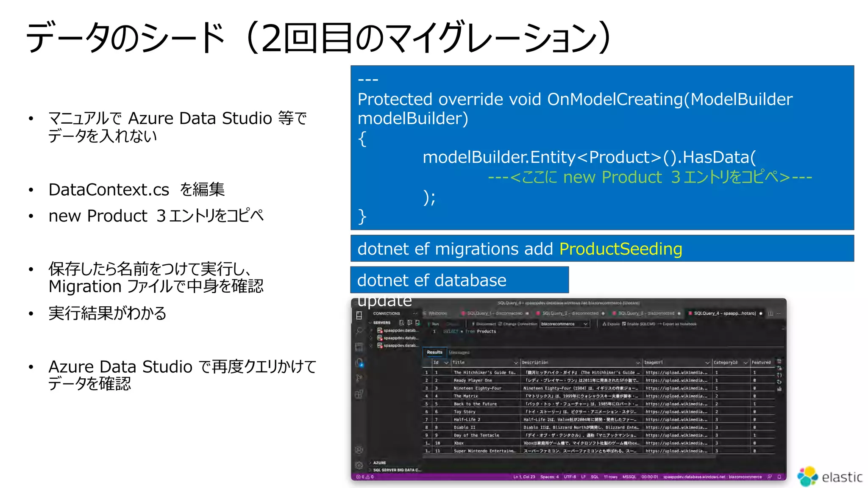This screenshot has width=868, height=488.
Task: Switch to the SQLQuery_1 disconnected tab
Action: [x=495, y=313]
